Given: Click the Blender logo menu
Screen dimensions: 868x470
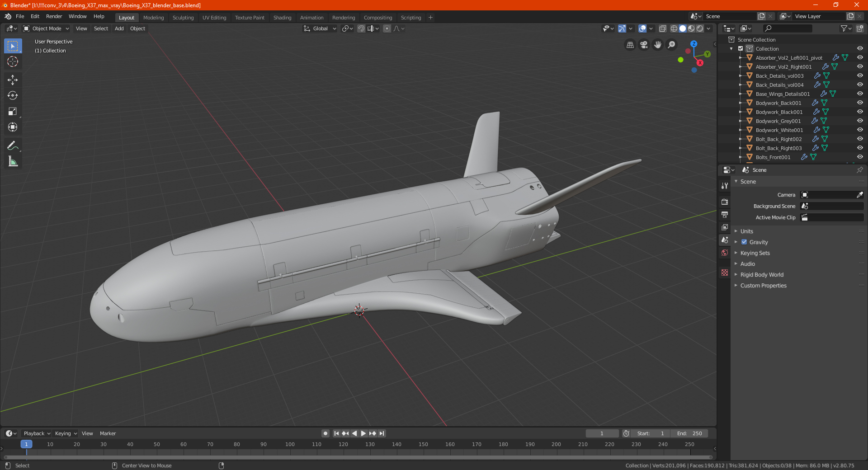Looking at the screenshot, I should tap(8, 16).
